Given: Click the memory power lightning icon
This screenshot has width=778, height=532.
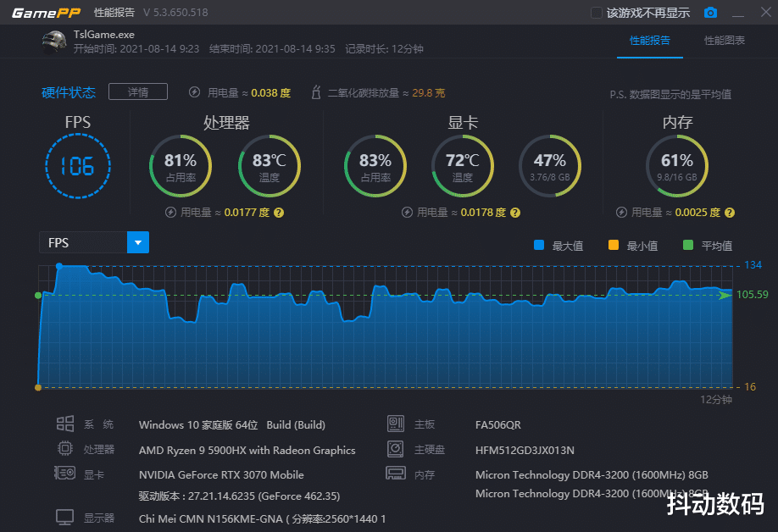Looking at the screenshot, I should click(x=621, y=213).
